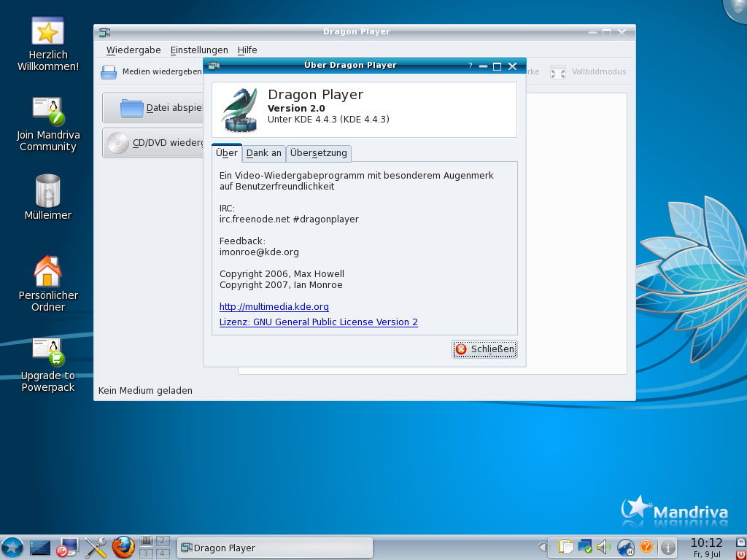Open the Einstellungen menu
This screenshot has height=560, width=747.
click(x=198, y=50)
